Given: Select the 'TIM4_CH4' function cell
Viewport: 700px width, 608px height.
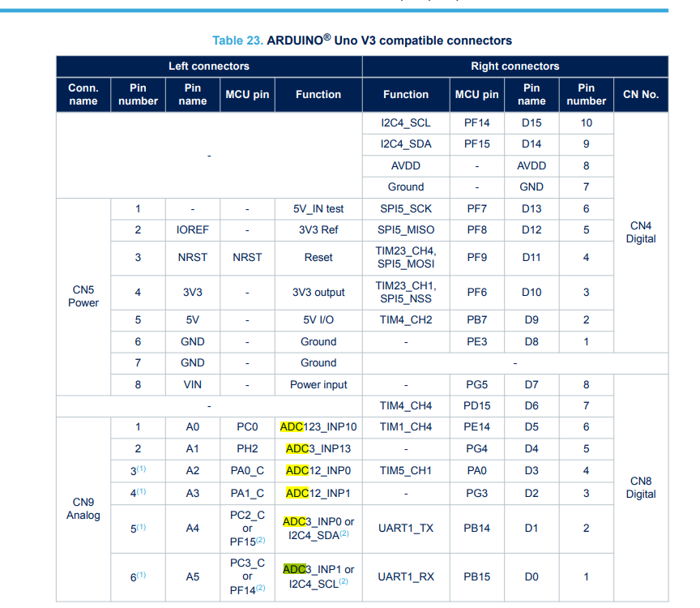Looking at the screenshot, I should pyautogui.click(x=406, y=405).
